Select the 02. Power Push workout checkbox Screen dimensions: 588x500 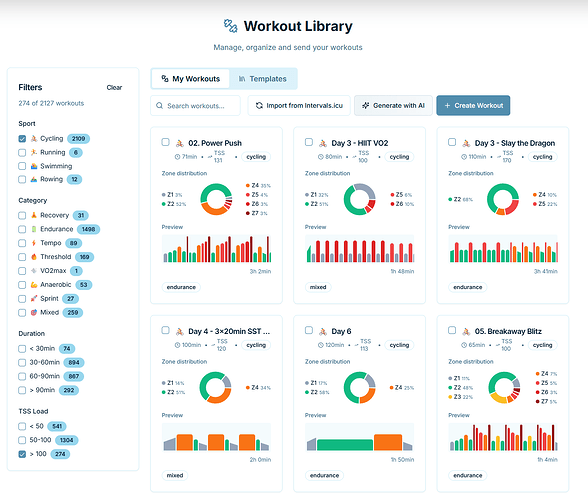165,142
